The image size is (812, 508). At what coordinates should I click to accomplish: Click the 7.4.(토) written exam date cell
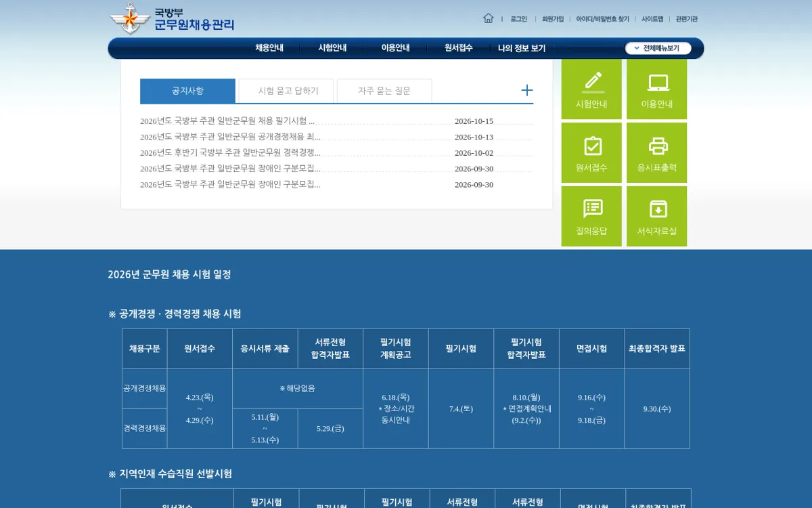tap(461, 408)
